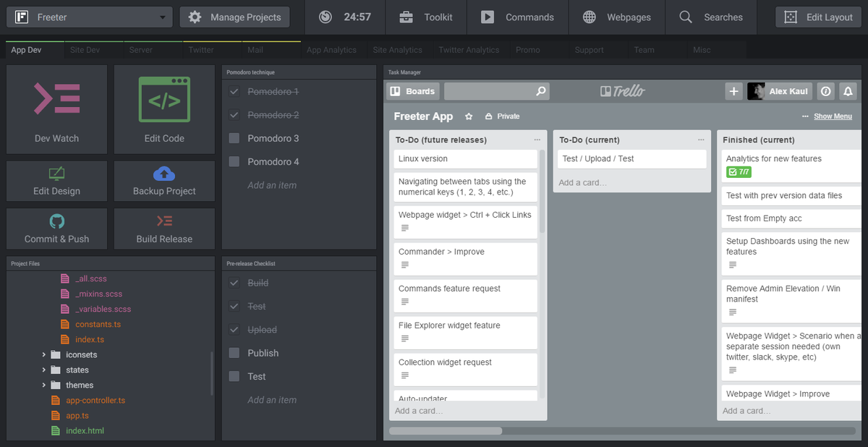The width and height of the screenshot is (868, 447).
Task: Uncheck the completed Upload item
Action: click(234, 329)
